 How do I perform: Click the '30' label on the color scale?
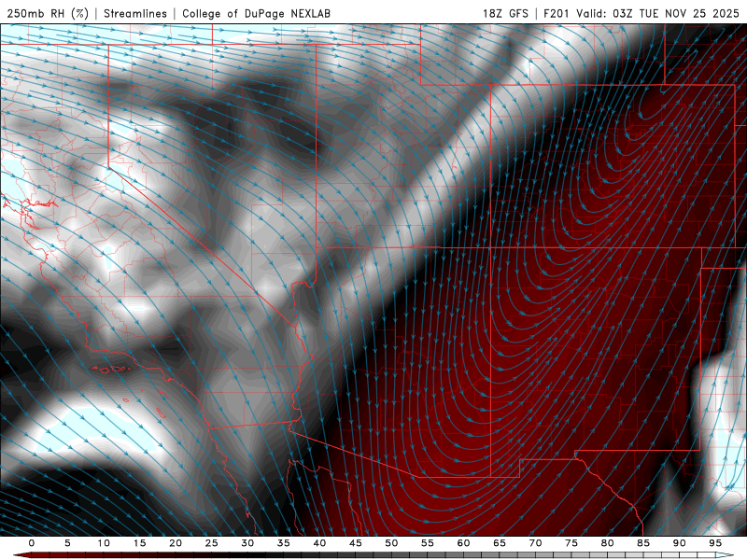[x=247, y=543]
